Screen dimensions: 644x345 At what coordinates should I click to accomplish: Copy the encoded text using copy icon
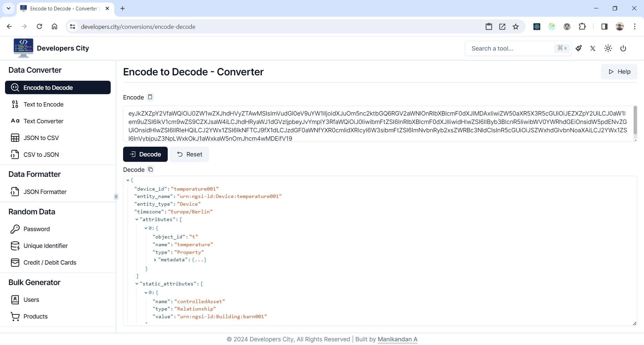[150, 97]
